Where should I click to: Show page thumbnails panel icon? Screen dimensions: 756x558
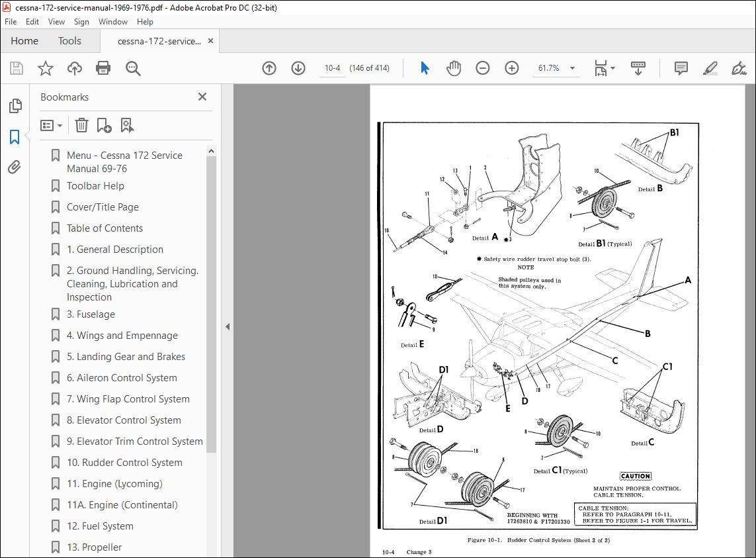15,106
